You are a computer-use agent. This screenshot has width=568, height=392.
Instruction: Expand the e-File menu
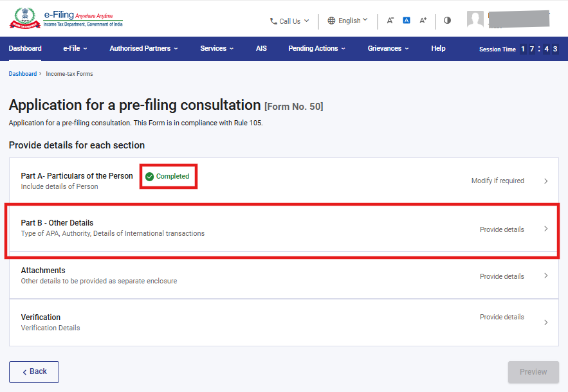pyautogui.click(x=75, y=48)
